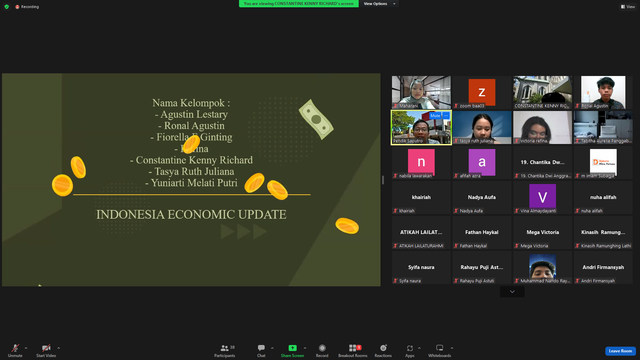Select the nuha alifah participant tile

tap(603, 198)
